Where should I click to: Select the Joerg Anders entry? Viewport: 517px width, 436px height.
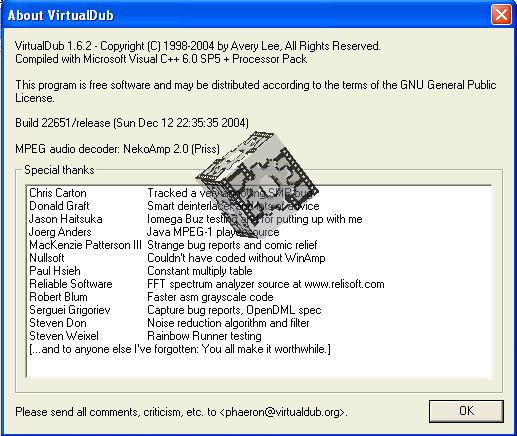(x=258, y=232)
